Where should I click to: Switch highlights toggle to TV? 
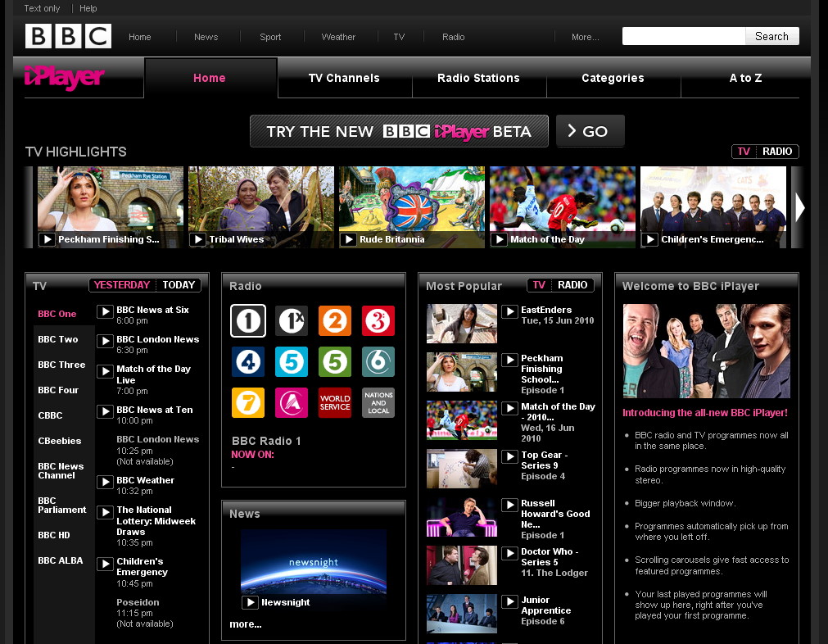(x=744, y=152)
